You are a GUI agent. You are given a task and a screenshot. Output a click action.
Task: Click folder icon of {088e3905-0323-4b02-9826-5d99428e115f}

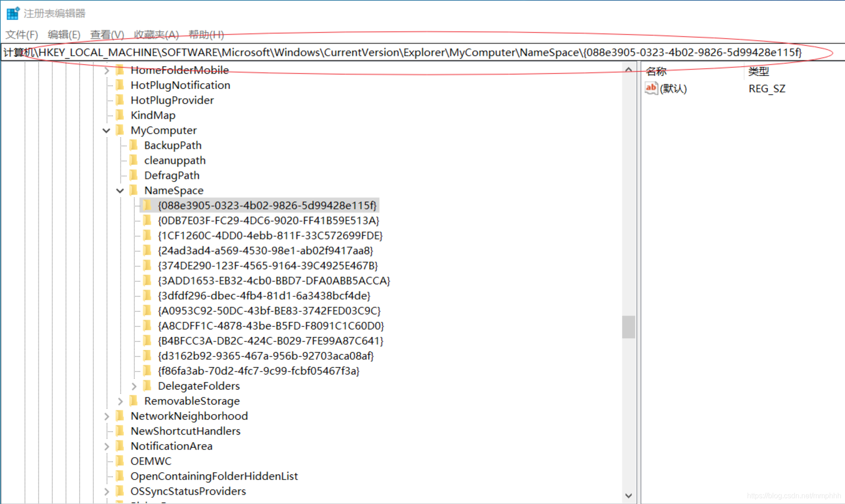click(147, 205)
